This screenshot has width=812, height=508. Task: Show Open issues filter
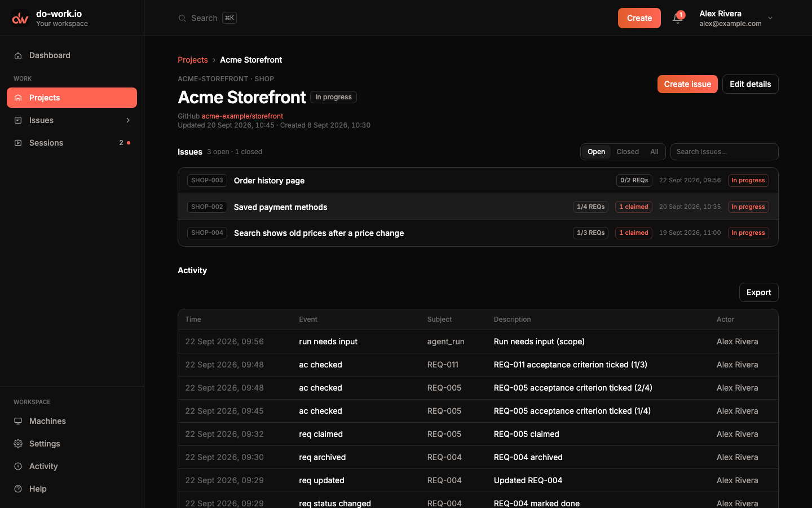(596, 152)
